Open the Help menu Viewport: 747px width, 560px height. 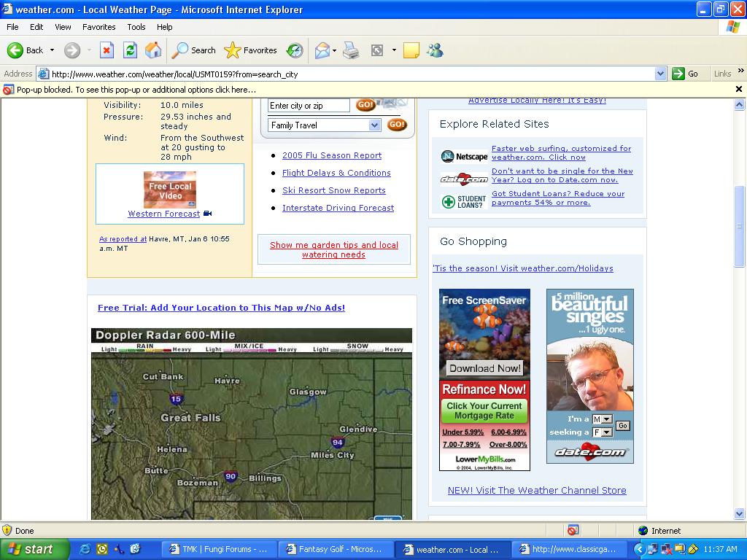click(x=164, y=27)
